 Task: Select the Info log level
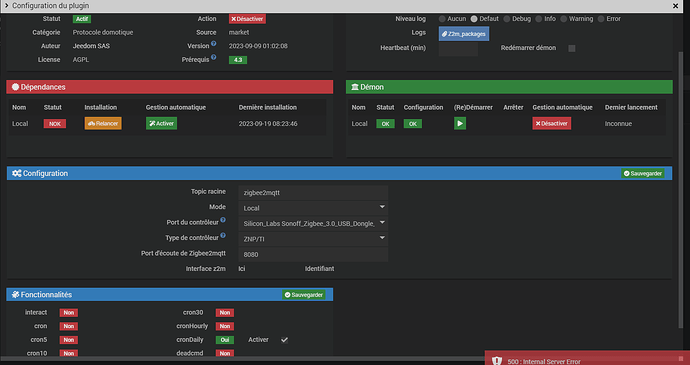click(539, 19)
